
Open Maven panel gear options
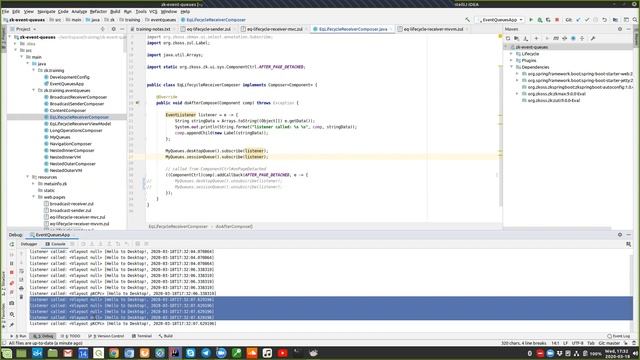point(620,29)
